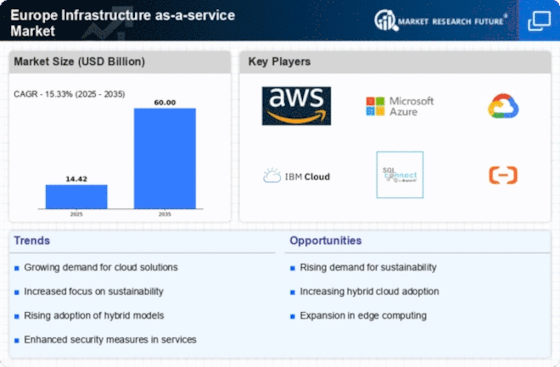Click 'Growing demand for cloud solutions'
The image size is (560, 367).
click(101, 267)
